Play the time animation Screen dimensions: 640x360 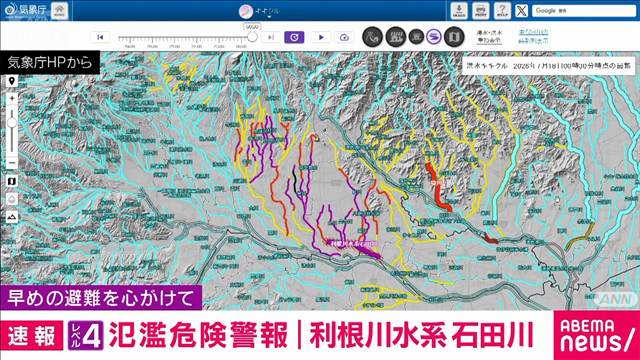point(321,37)
